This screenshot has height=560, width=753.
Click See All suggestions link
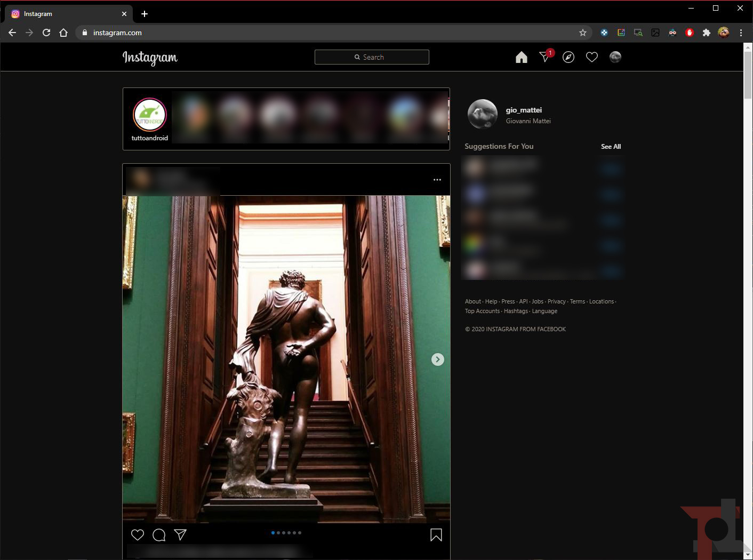611,147
